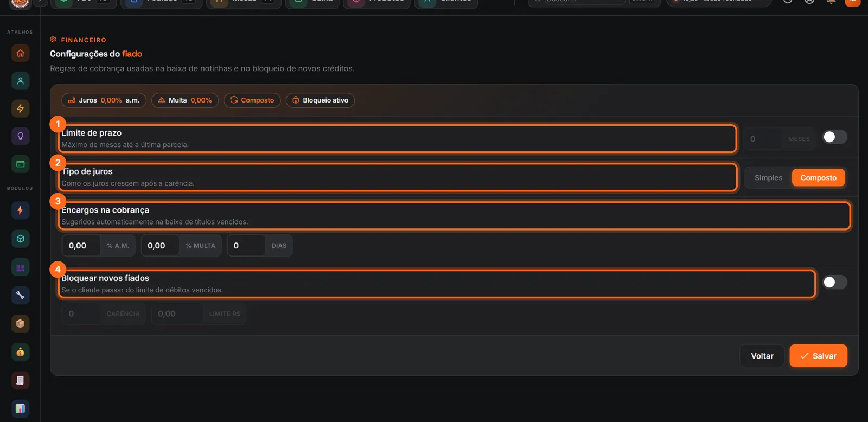Click the 'Limite de prazo' label
Viewport: 868px width, 422px height.
[91, 133]
